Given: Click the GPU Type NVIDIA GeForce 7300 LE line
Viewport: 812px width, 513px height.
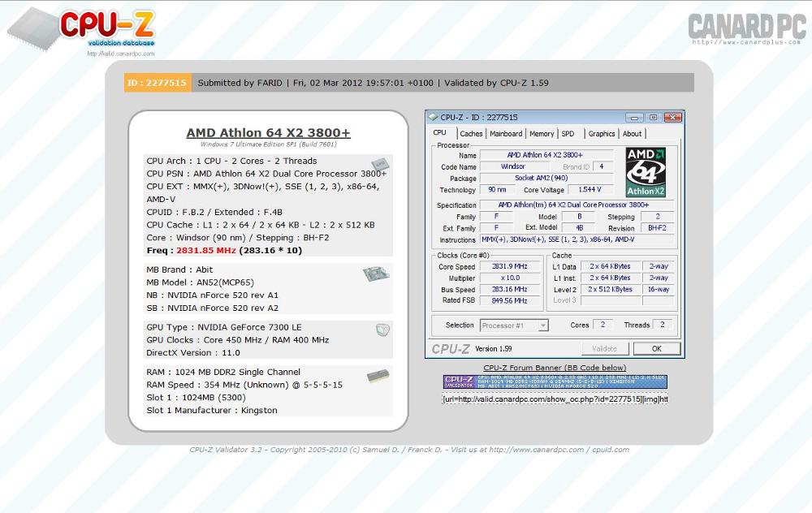Looking at the screenshot, I should pos(224,327).
